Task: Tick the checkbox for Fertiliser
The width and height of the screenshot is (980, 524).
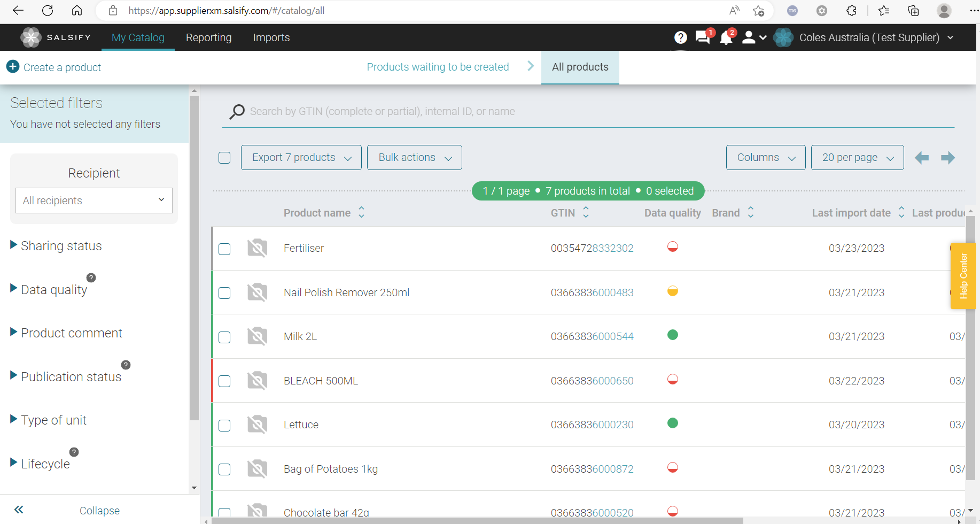Action: (x=224, y=249)
